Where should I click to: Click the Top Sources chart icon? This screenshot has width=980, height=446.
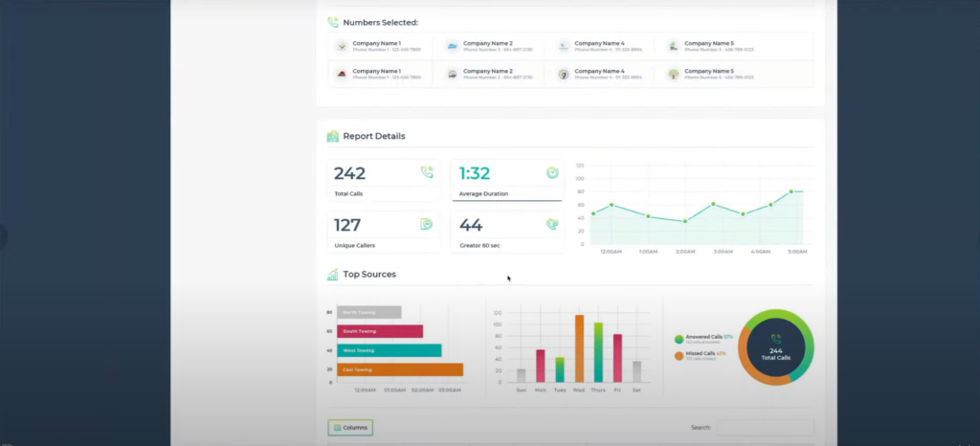coord(333,275)
